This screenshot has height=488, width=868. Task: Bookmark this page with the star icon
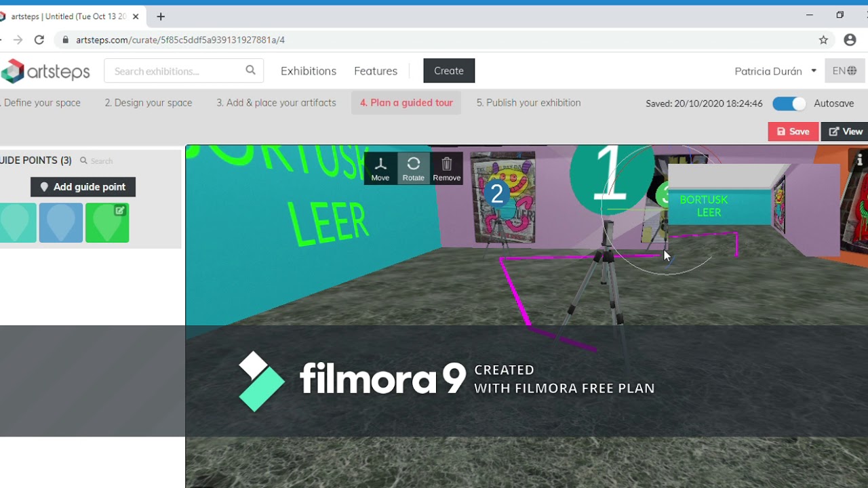point(823,40)
